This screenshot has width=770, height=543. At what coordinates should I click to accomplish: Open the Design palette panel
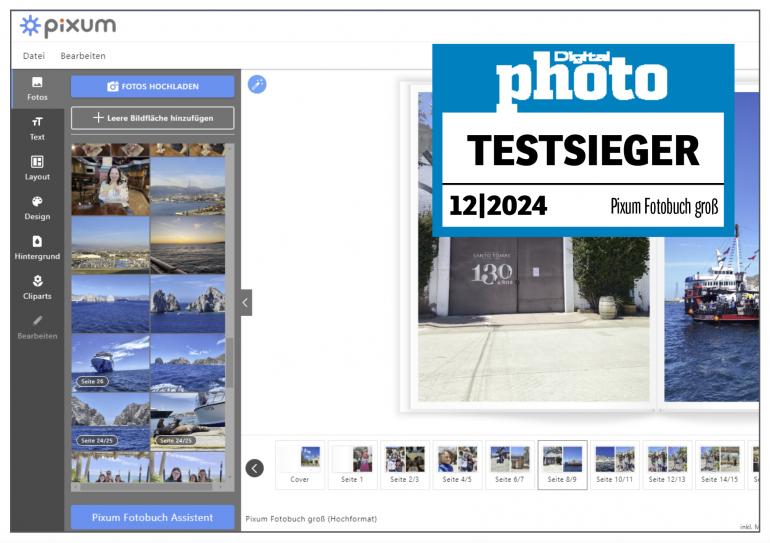coord(37,208)
